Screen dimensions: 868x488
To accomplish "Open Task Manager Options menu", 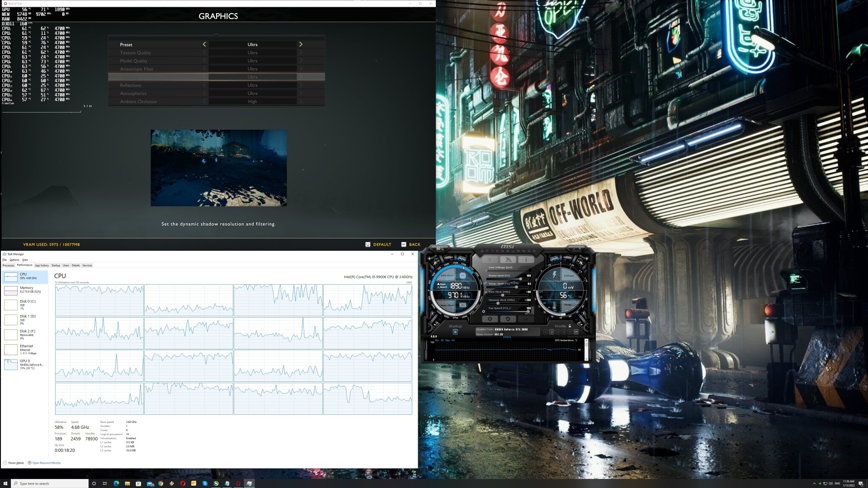I will tap(14, 260).
